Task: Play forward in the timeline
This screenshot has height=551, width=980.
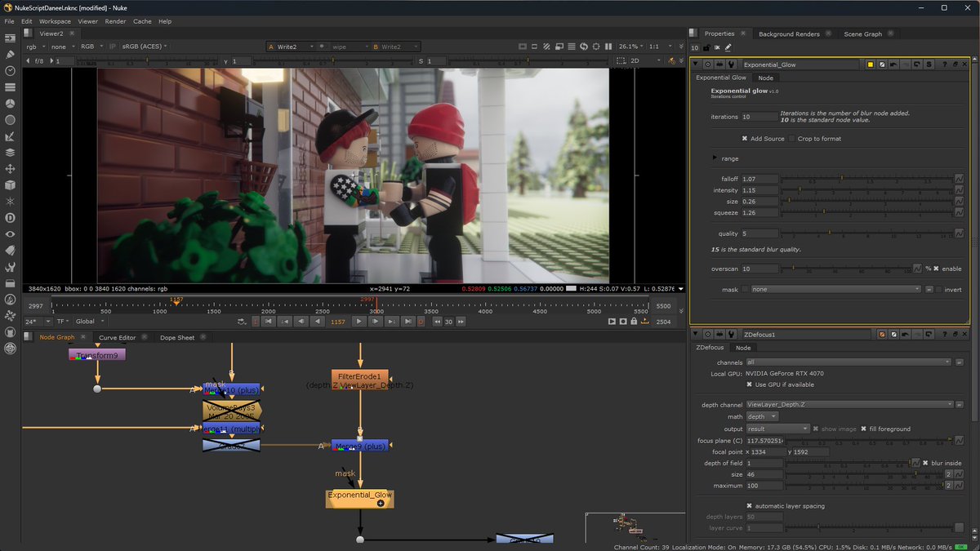Action: 358,322
